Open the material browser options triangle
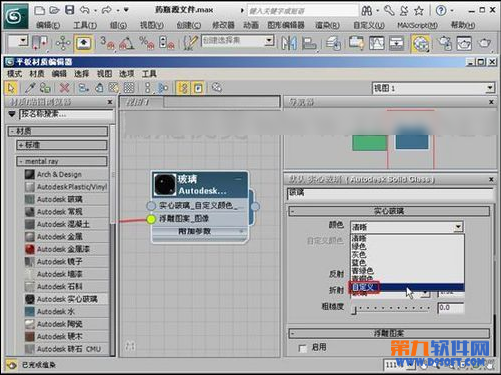Screen dimensions: 501x375 [x=12, y=114]
